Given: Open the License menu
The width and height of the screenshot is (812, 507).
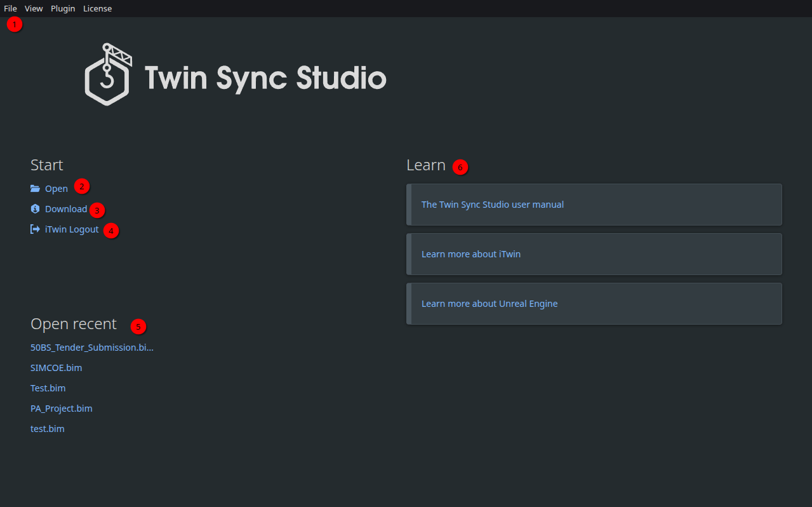Looking at the screenshot, I should pos(97,8).
